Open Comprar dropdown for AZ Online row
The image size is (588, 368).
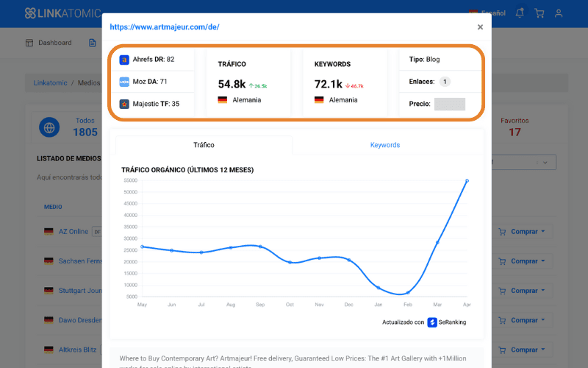coord(522,232)
